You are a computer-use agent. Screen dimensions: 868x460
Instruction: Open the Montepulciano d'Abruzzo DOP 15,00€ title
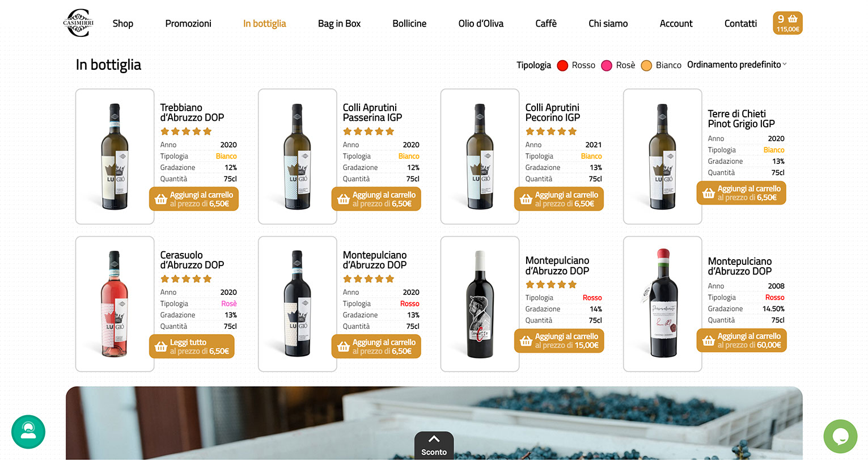click(557, 265)
